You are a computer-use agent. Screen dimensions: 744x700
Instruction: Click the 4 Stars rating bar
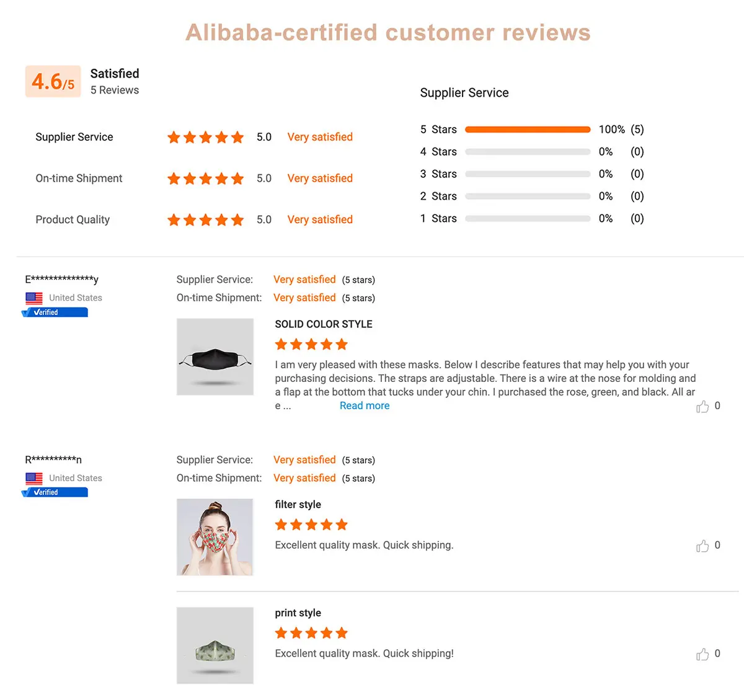coord(528,152)
